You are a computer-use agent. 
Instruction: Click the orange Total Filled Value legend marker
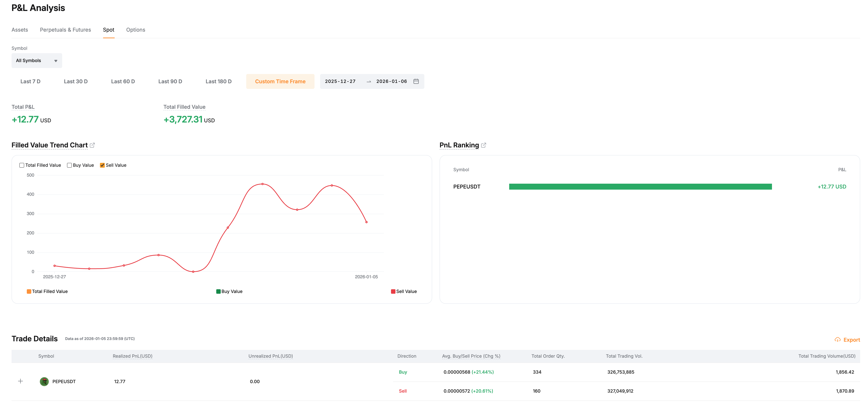click(29, 291)
